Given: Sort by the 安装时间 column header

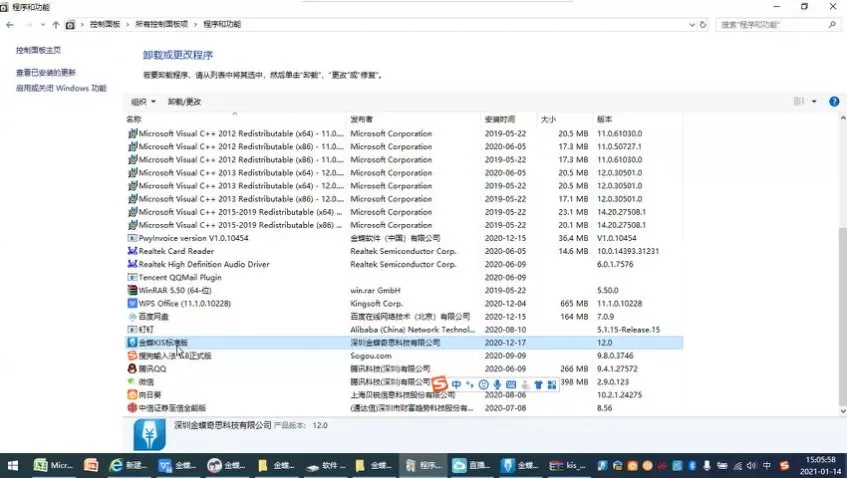Looking at the screenshot, I should point(500,119).
